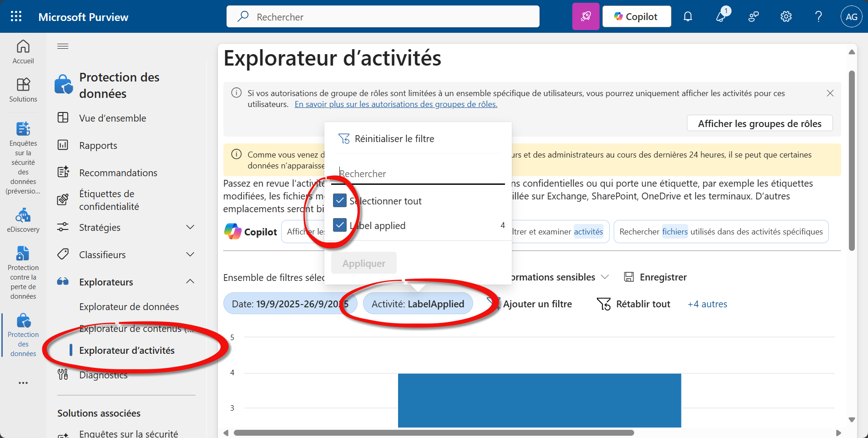The image size is (868, 438).
Task: Collapse the Explorateurs section
Action: [190, 282]
